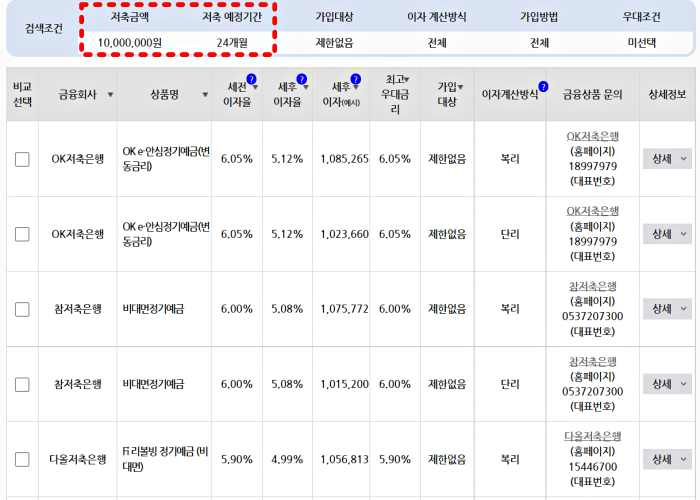700x500 pixels.
Task: Open 참저축은행 homepage link in fourth row
Action: tap(592, 361)
